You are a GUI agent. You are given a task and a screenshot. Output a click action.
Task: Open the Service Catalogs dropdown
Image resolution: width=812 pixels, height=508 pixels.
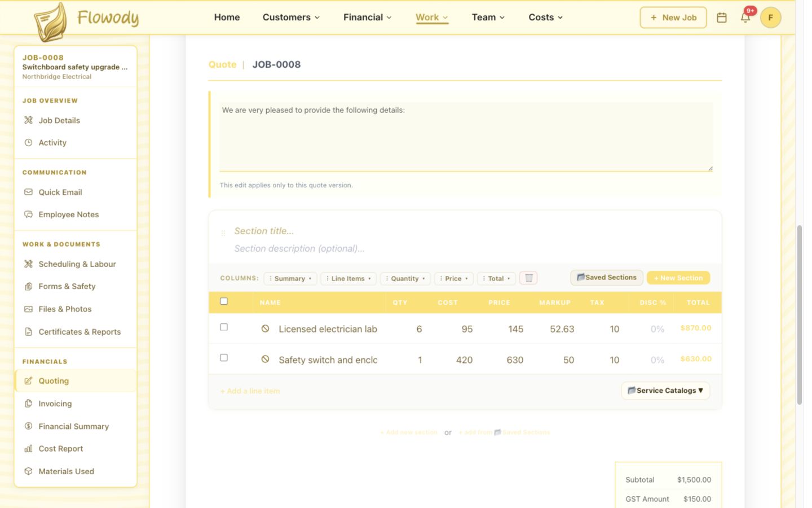tap(665, 391)
